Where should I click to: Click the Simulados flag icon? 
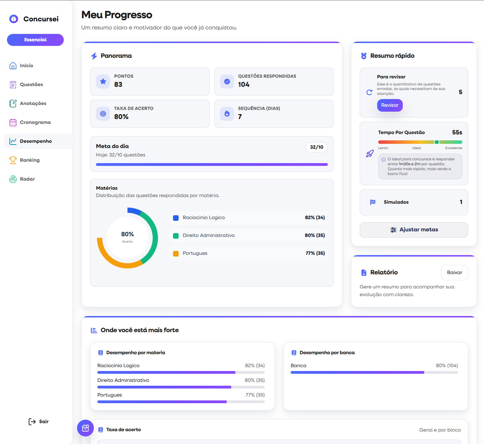pyautogui.click(x=373, y=202)
